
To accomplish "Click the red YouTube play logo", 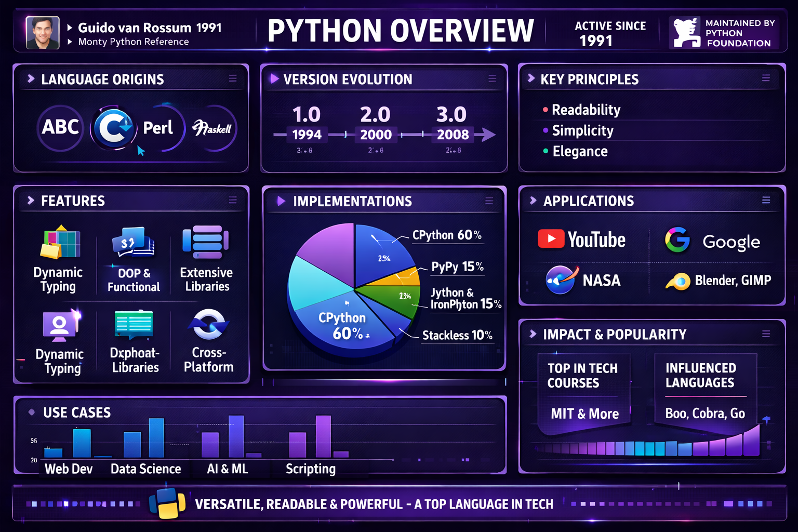I will point(551,239).
